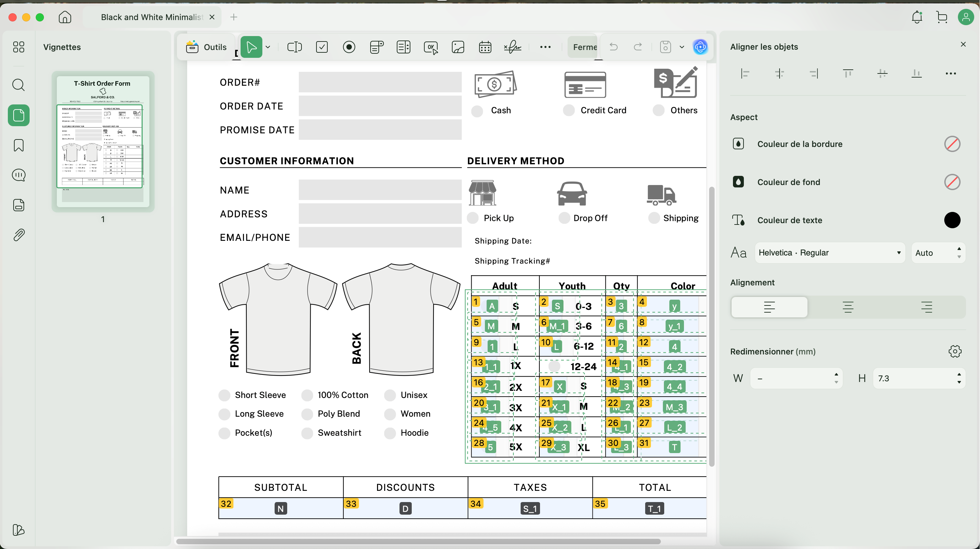The height and width of the screenshot is (549, 980).
Task: Switch to Black and White Minimalist tab
Action: pos(151,17)
